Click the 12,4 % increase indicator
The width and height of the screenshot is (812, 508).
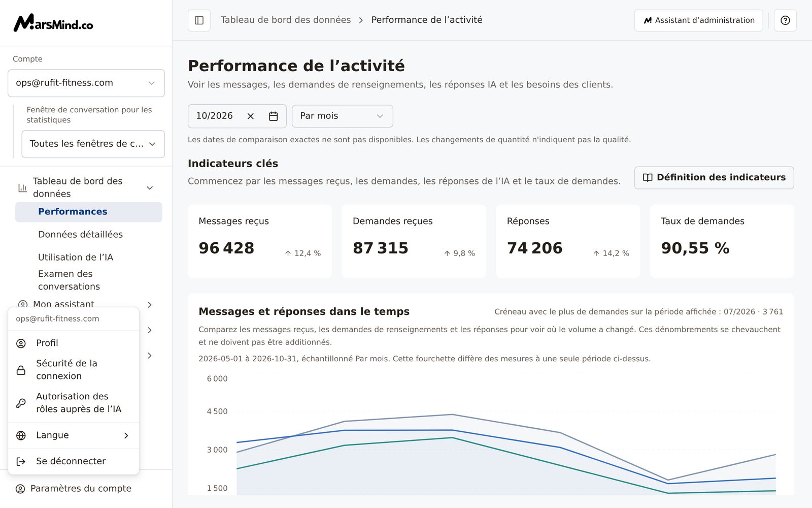click(302, 253)
